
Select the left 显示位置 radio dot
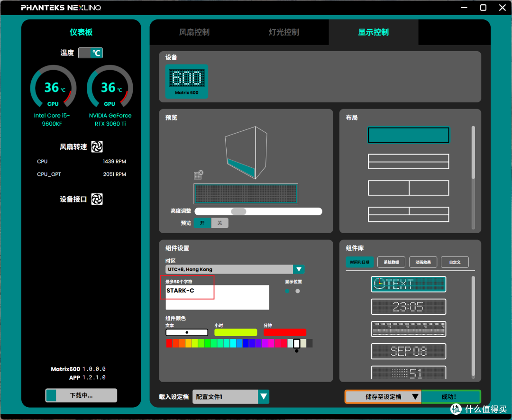pyautogui.click(x=287, y=291)
